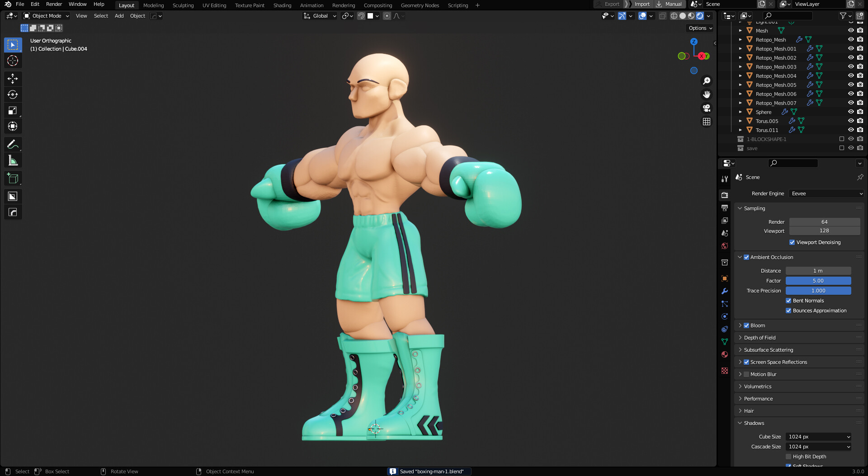Select the Move tool in the toolbar
The image size is (868, 476).
coord(13,79)
